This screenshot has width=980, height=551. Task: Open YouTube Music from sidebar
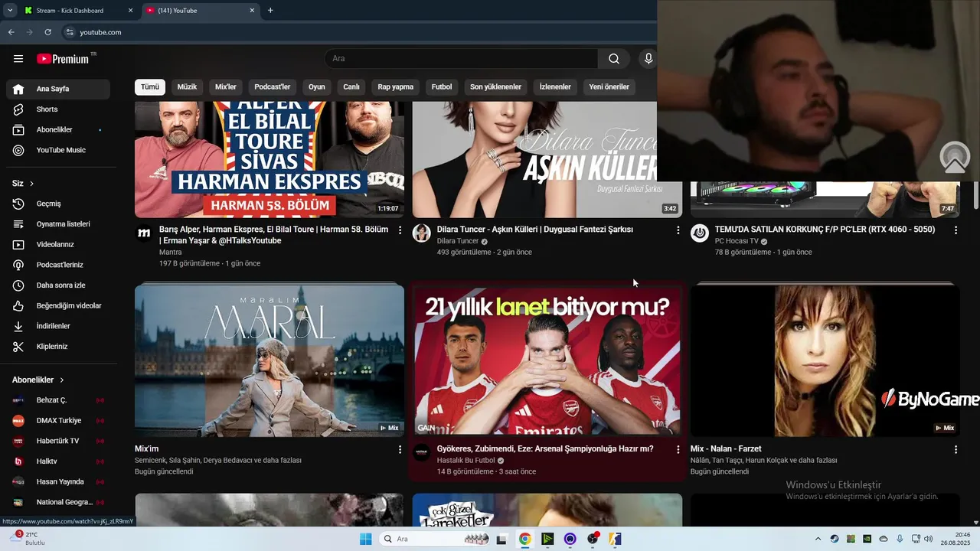(58, 150)
